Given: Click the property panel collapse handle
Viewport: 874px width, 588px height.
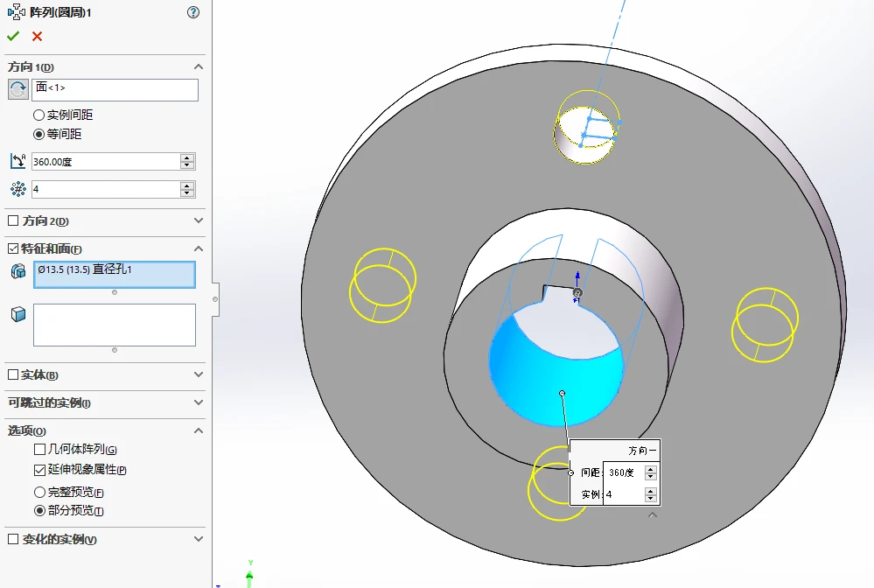Looking at the screenshot, I should (215, 299).
